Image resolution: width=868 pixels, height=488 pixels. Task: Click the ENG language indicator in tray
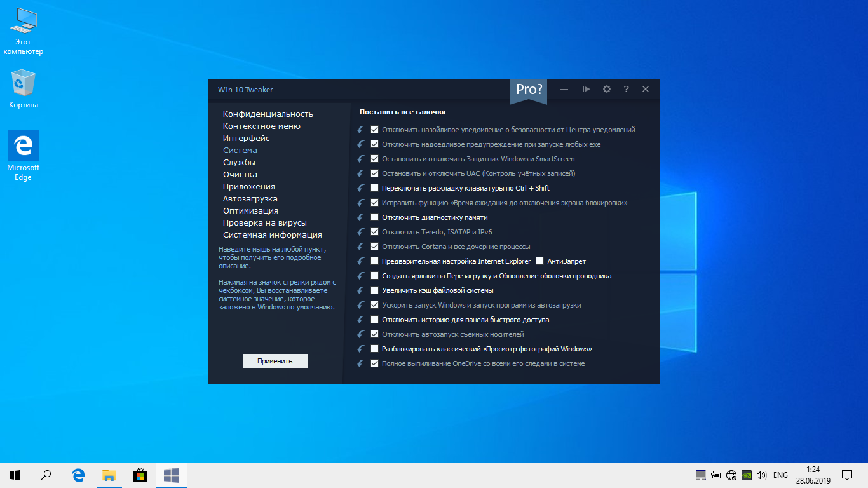[780, 475]
